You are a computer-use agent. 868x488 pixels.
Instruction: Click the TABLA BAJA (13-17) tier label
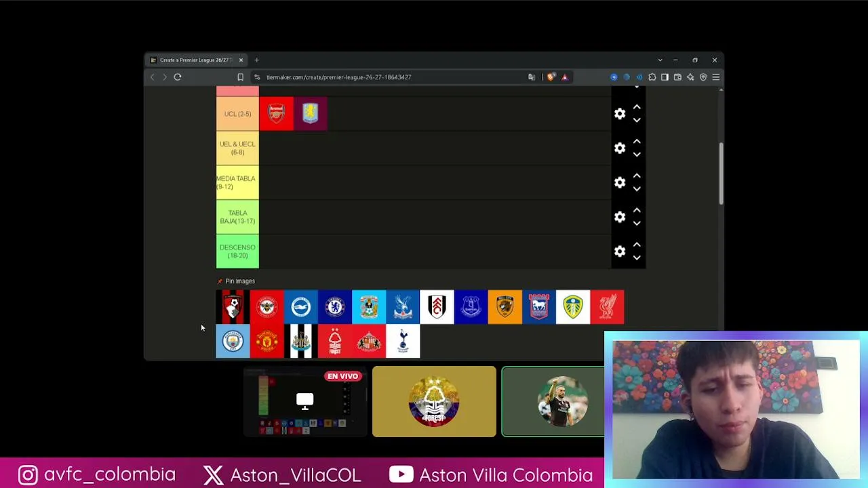pyautogui.click(x=237, y=217)
